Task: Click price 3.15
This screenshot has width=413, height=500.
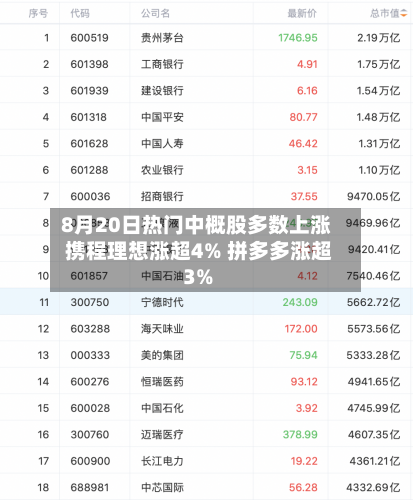Action: click(307, 170)
